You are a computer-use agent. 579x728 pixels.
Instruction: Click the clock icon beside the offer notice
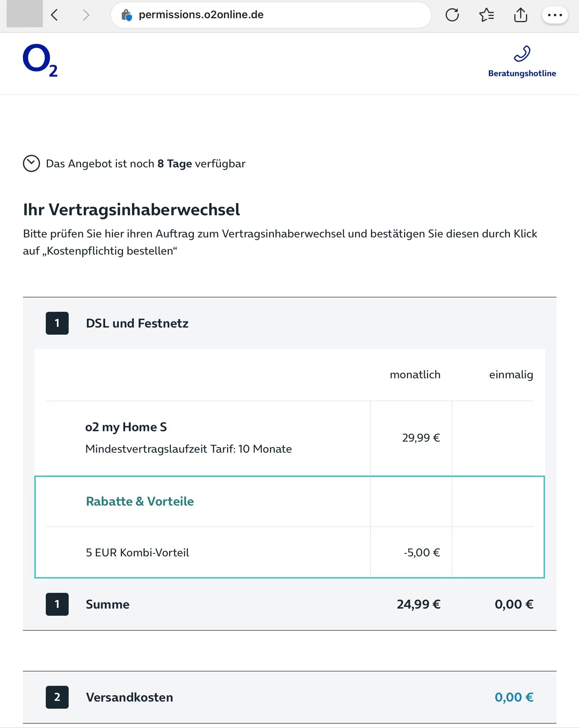click(31, 163)
